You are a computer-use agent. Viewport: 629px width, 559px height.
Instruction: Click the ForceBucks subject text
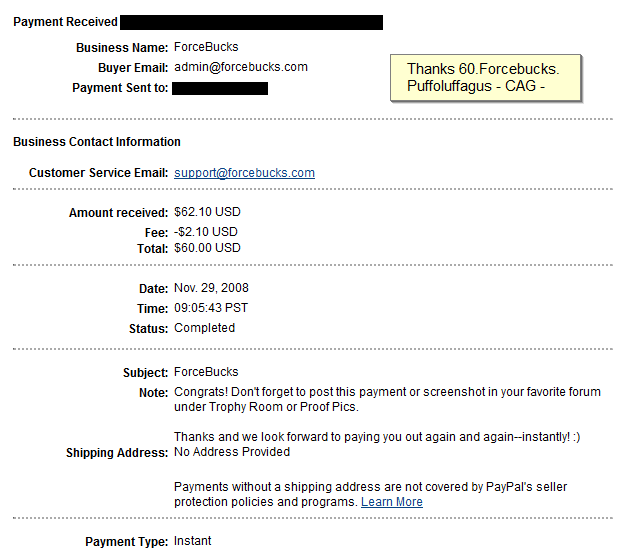click(x=206, y=372)
